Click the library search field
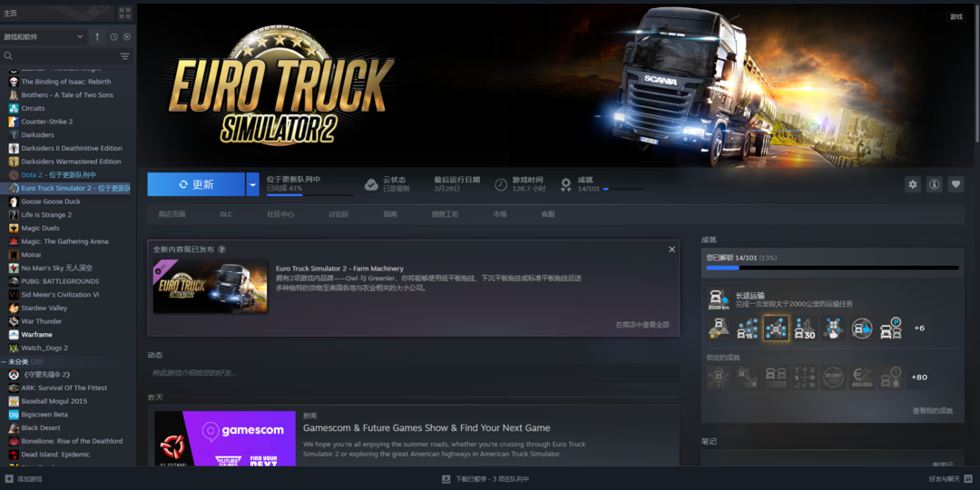Screen dimensions: 980x490 (59, 56)
